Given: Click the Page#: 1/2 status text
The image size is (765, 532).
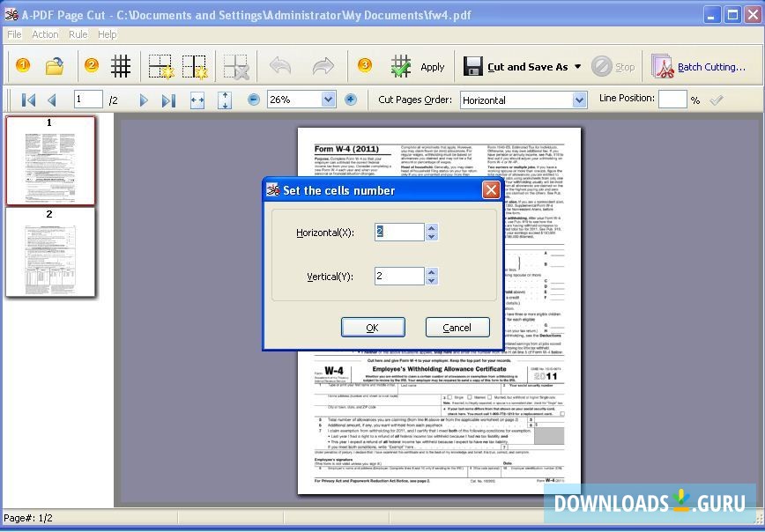Looking at the screenshot, I should (28, 518).
